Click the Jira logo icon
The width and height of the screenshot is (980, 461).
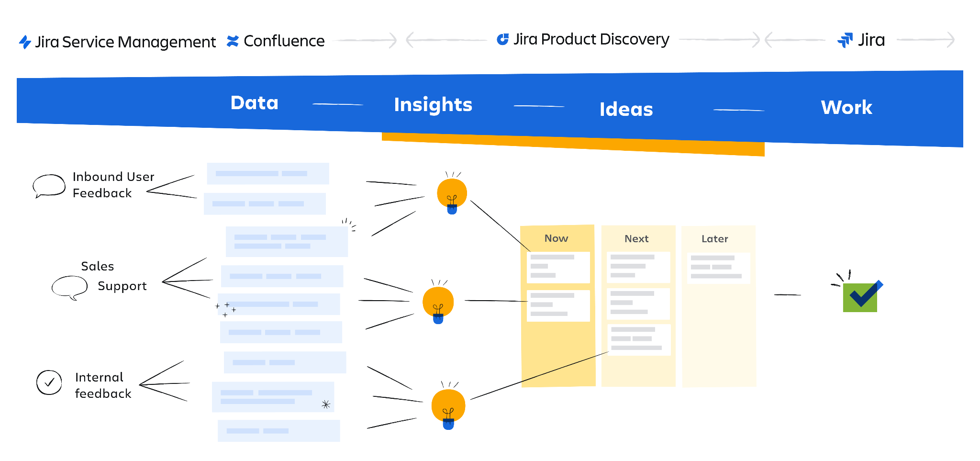tap(845, 40)
